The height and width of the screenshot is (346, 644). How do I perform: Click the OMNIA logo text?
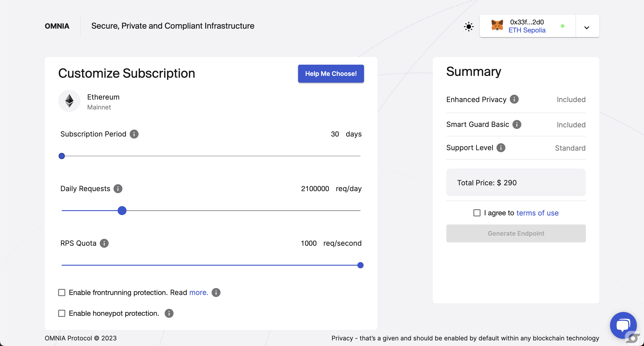coord(57,26)
